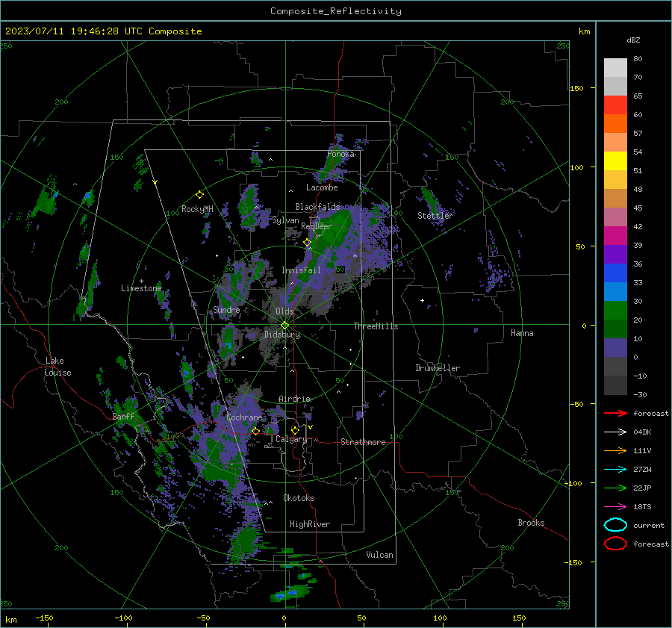Click the Didsbury town label
This screenshot has width=672, height=628.
point(281,335)
